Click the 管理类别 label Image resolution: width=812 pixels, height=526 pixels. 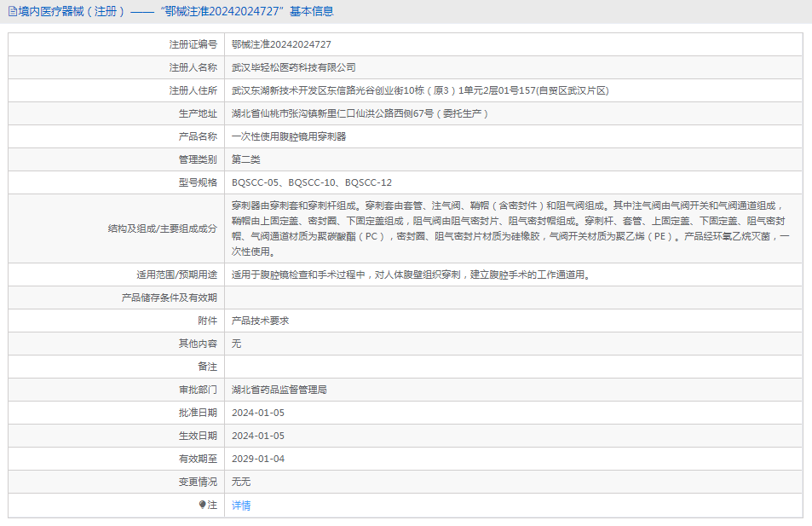198,159
